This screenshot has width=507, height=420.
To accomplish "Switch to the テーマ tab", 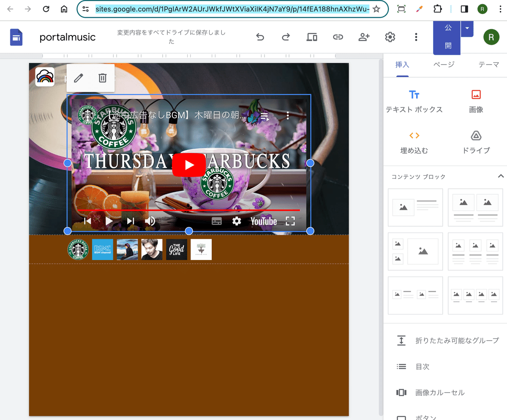I will pos(489,65).
